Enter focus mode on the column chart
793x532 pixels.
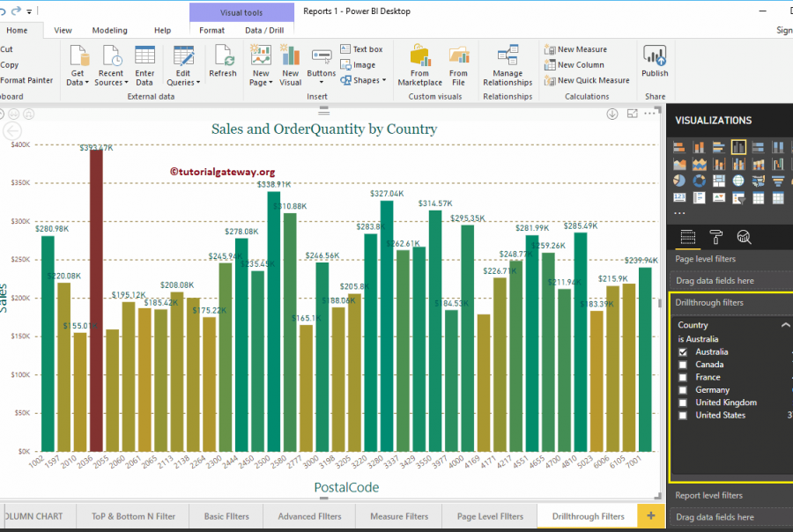(x=632, y=114)
